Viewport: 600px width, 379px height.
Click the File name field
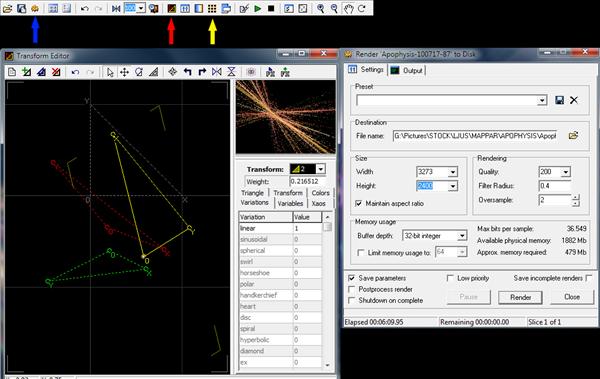click(474, 136)
